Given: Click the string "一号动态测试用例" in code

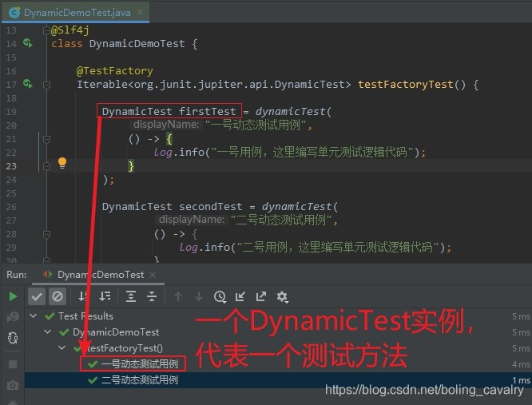Looking at the screenshot, I should 256,125.
